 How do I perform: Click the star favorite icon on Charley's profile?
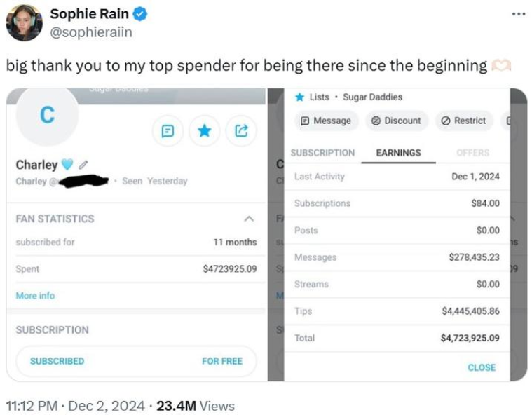pyautogui.click(x=204, y=130)
